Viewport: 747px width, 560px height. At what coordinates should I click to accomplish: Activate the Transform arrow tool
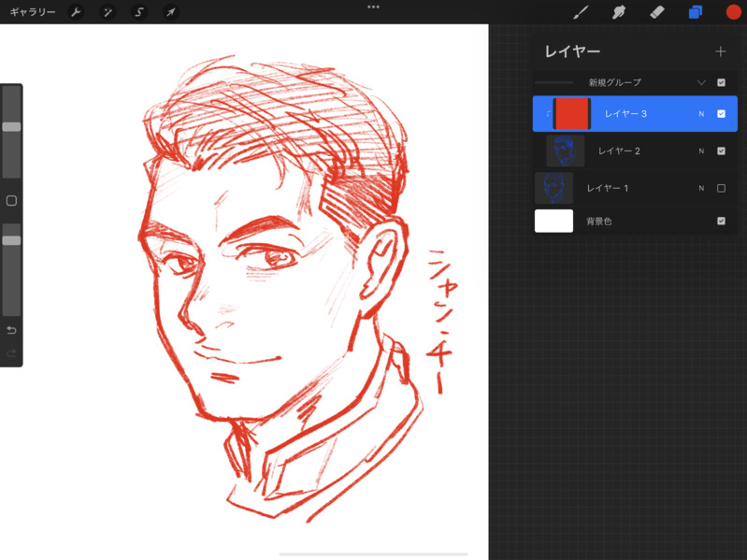click(170, 12)
